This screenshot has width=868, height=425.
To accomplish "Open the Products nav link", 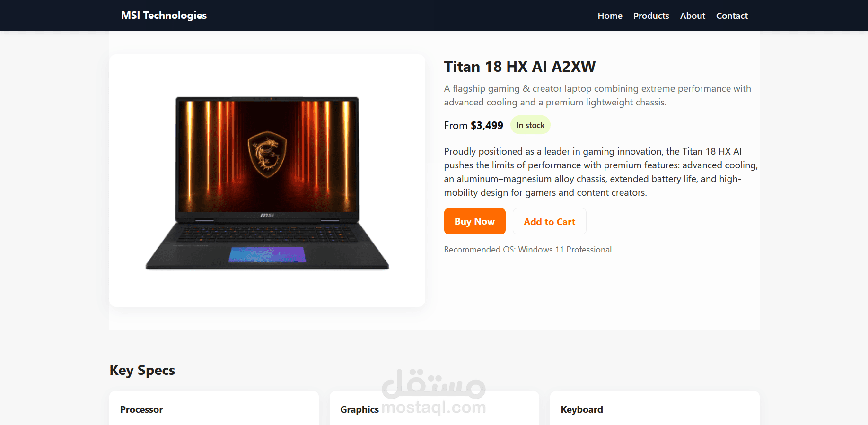I will point(651,16).
